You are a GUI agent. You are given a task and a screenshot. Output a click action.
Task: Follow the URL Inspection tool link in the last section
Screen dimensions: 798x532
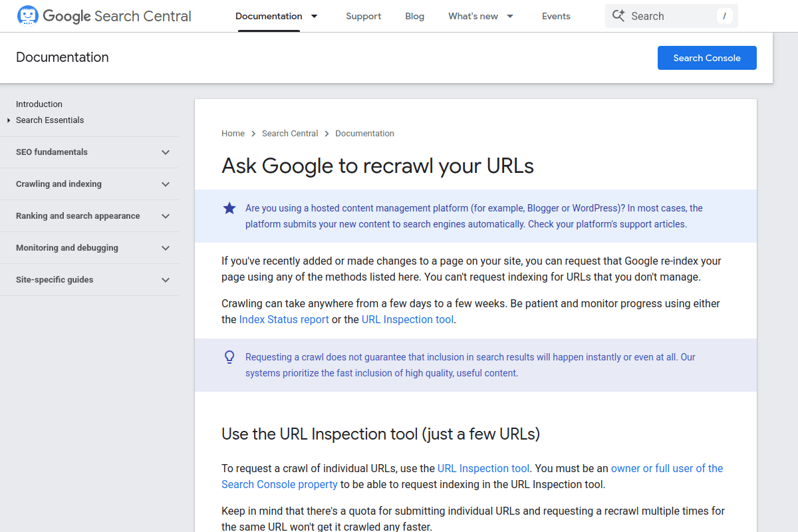(x=483, y=468)
